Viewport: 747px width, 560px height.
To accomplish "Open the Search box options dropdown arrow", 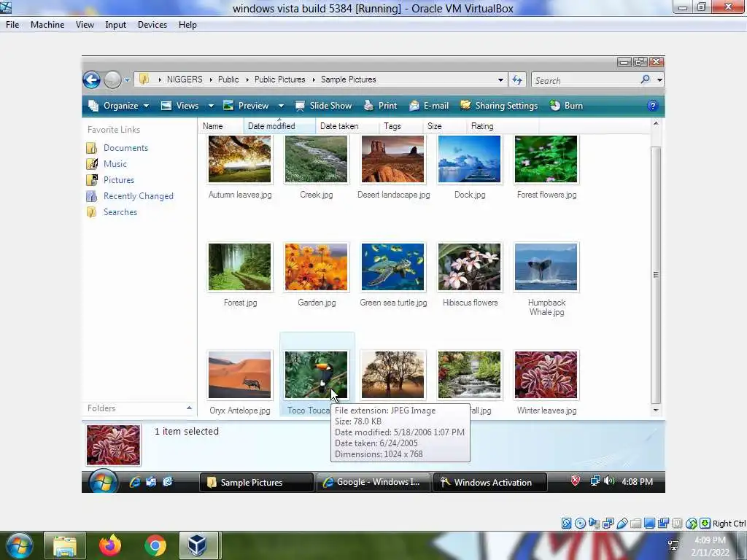I will click(659, 80).
